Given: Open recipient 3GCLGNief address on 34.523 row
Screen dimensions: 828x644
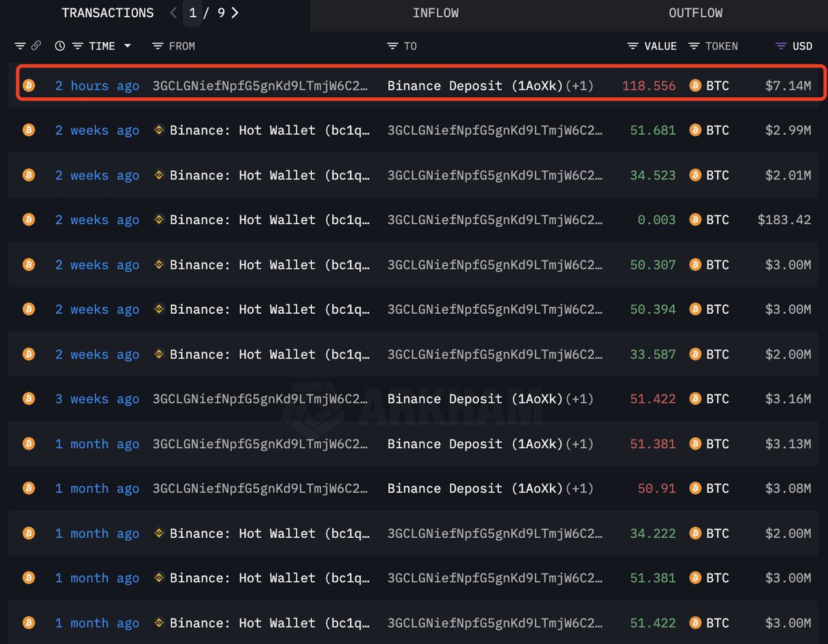Looking at the screenshot, I should [495, 175].
